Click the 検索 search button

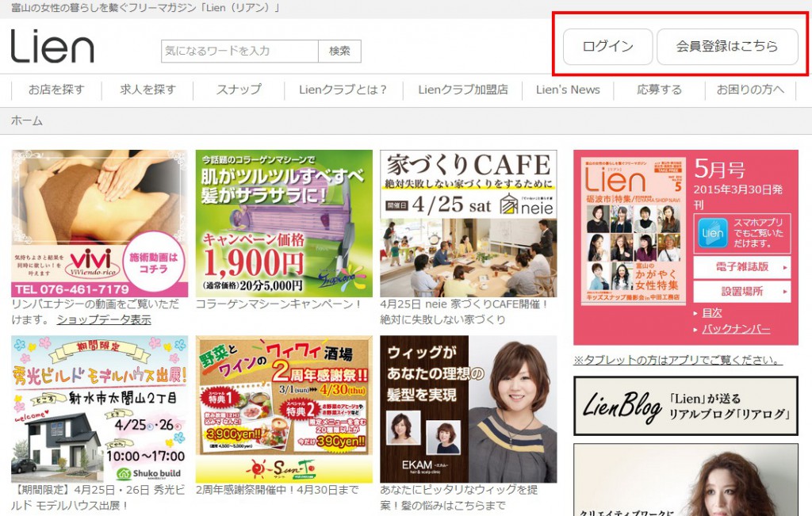point(339,52)
